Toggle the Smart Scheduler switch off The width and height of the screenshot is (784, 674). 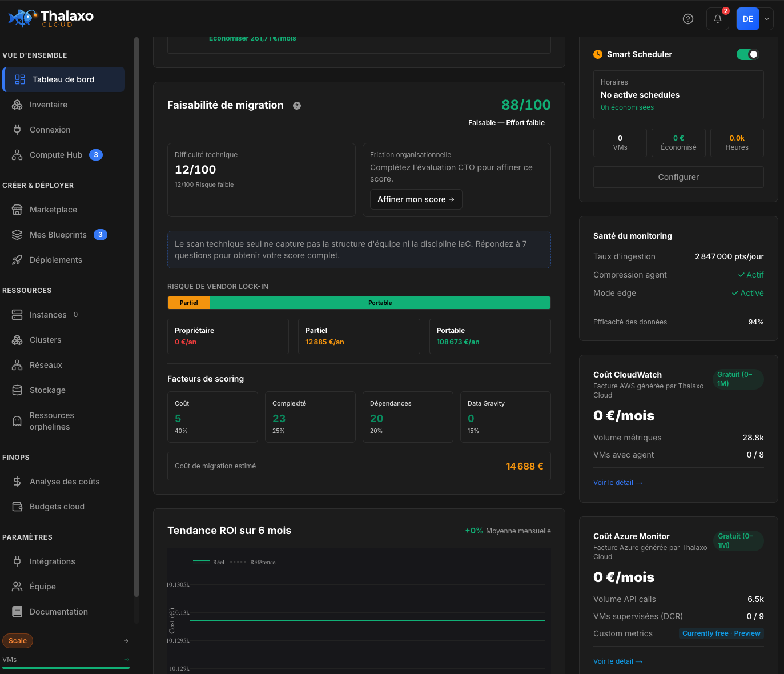pos(748,54)
